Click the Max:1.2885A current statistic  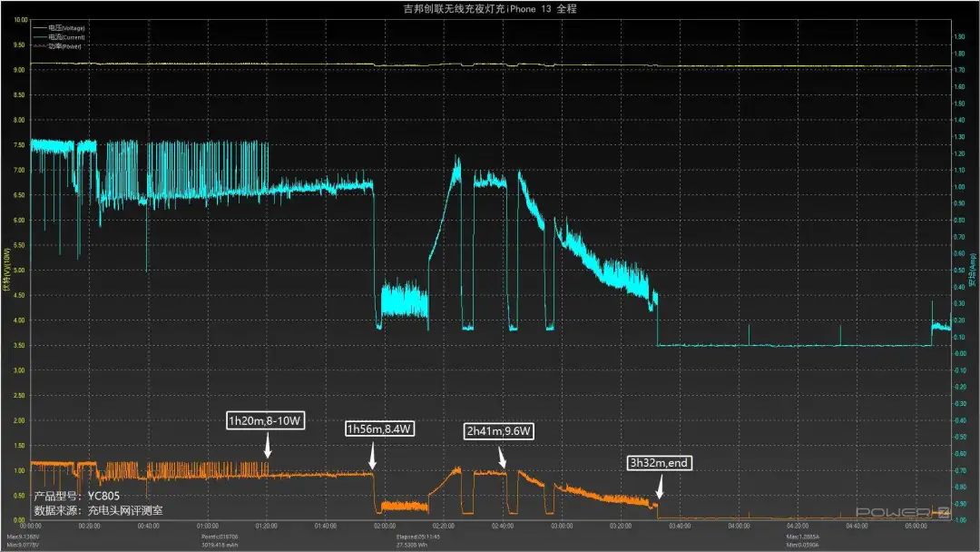point(802,537)
